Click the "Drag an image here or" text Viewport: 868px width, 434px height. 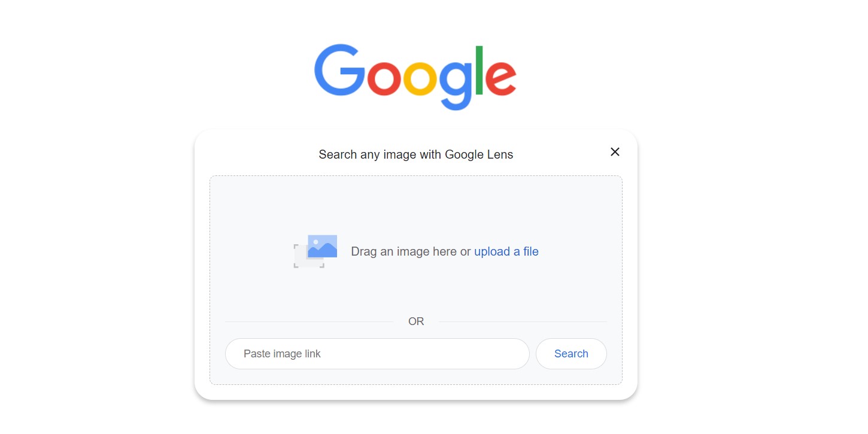411,251
